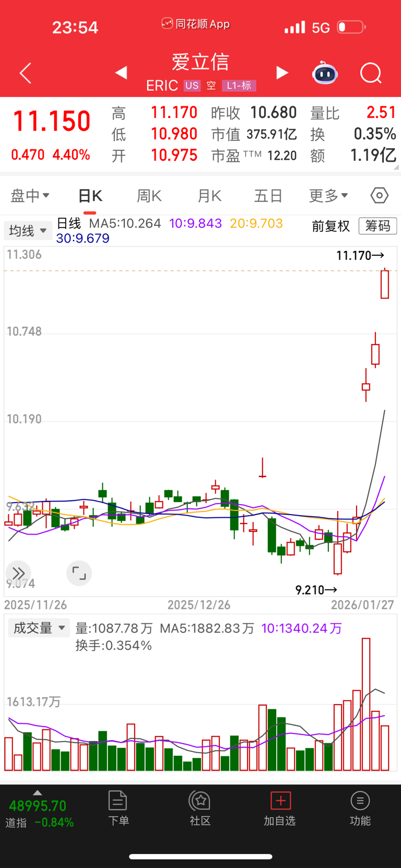The height and width of the screenshot is (868, 401).
Task: Open the AI robot assistant
Action: point(325,73)
